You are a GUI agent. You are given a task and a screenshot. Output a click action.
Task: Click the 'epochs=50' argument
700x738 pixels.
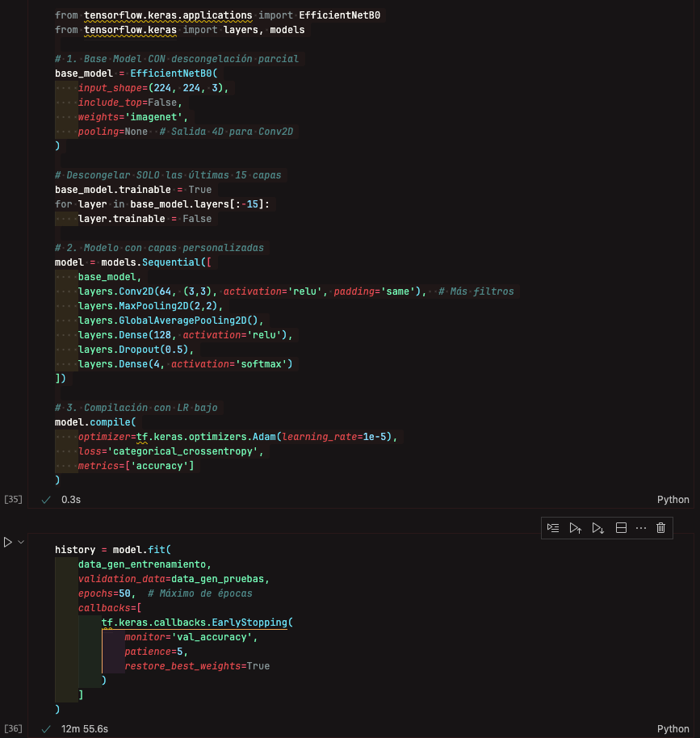pos(104,593)
